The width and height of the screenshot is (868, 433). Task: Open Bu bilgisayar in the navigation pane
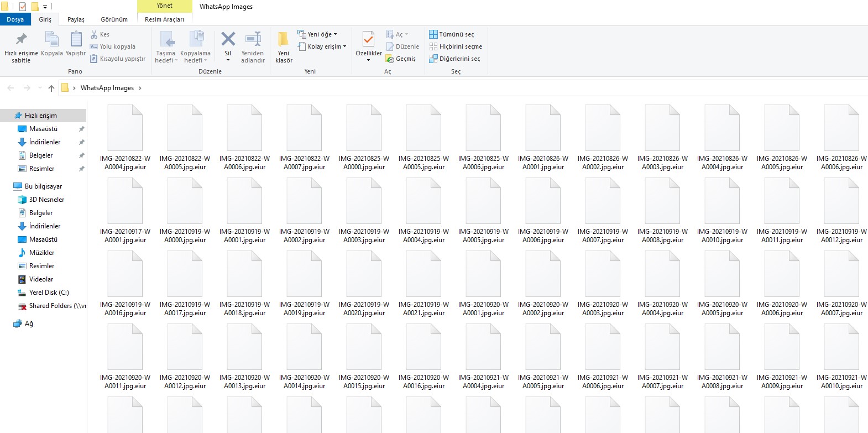coord(43,186)
